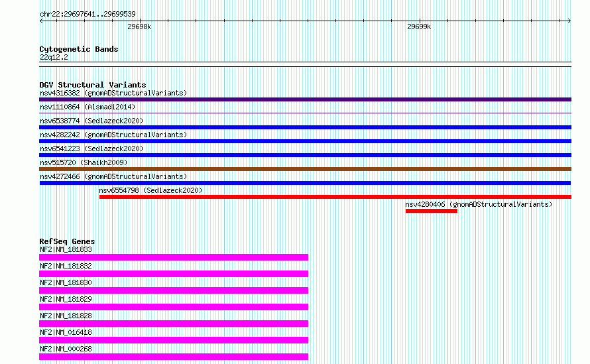Viewport: 590px width, 364px height.
Task: Click the NF2|NM_181828 gene bar
Action: coord(174,324)
